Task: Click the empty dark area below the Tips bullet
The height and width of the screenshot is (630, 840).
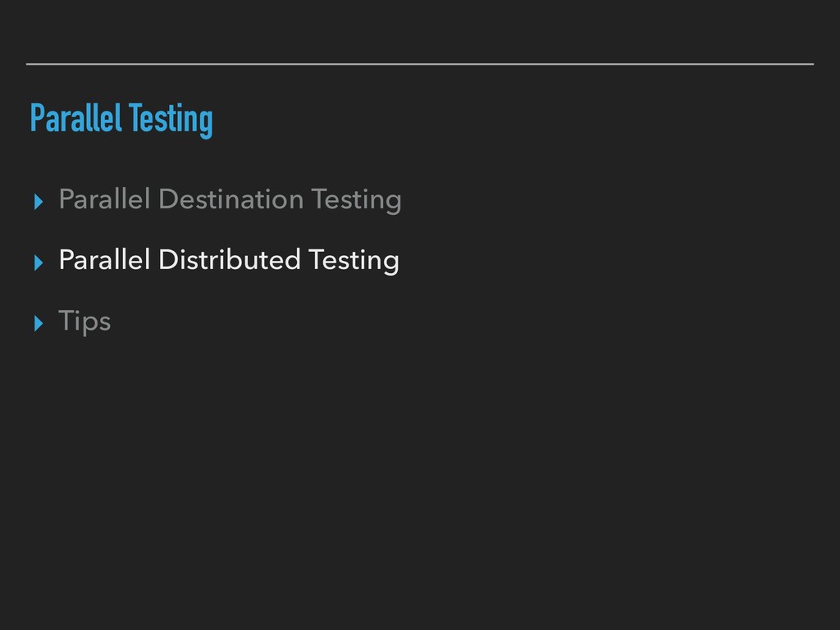Action: point(420,472)
